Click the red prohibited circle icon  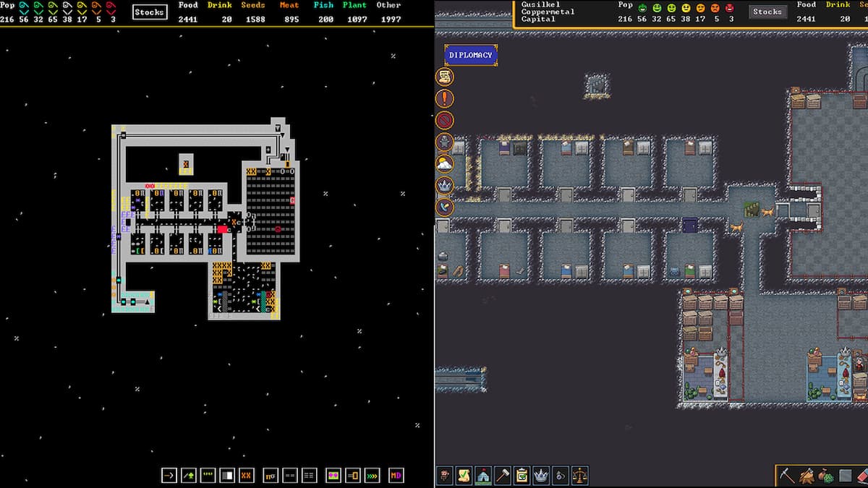(444, 121)
